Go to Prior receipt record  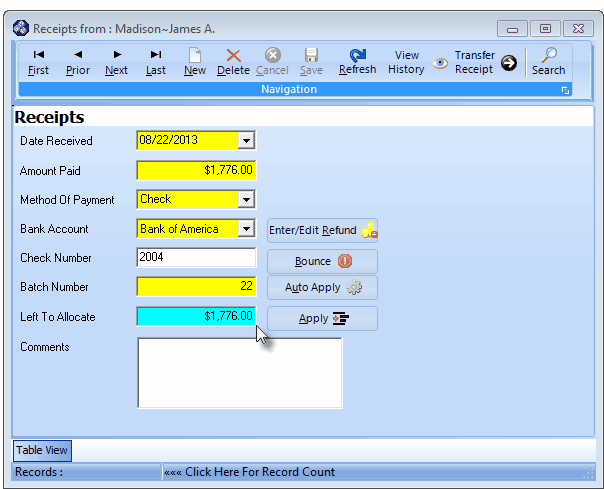click(78, 62)
